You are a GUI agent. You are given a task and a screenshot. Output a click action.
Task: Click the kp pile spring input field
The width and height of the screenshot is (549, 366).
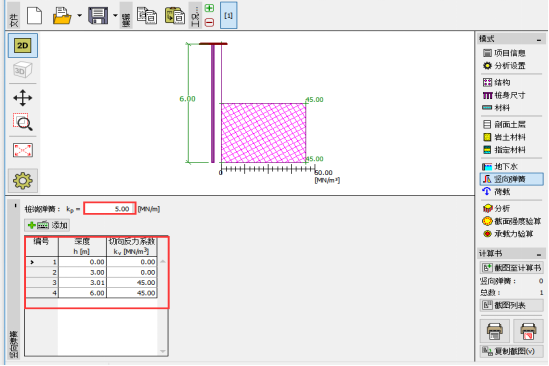click(110, 209)
